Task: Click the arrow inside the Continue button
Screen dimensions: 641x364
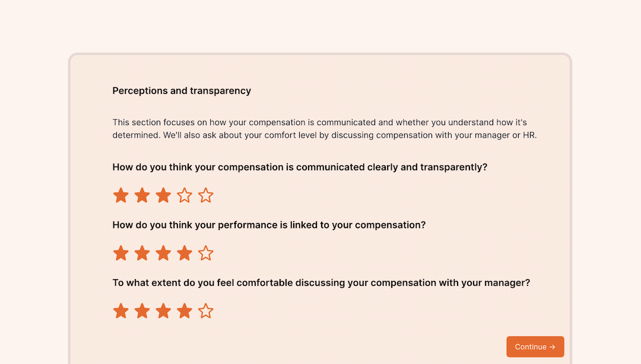Action: (554, 346)
